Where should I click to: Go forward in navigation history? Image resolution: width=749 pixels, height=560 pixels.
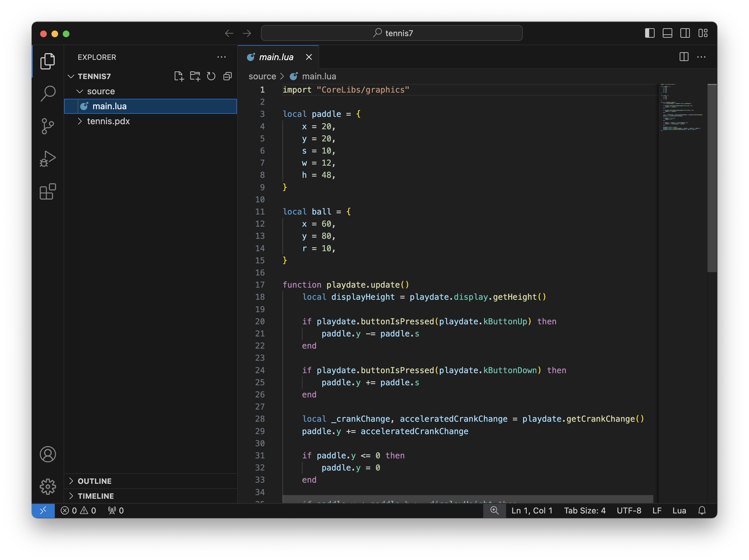pyautogui.click(x=247, y=33)
